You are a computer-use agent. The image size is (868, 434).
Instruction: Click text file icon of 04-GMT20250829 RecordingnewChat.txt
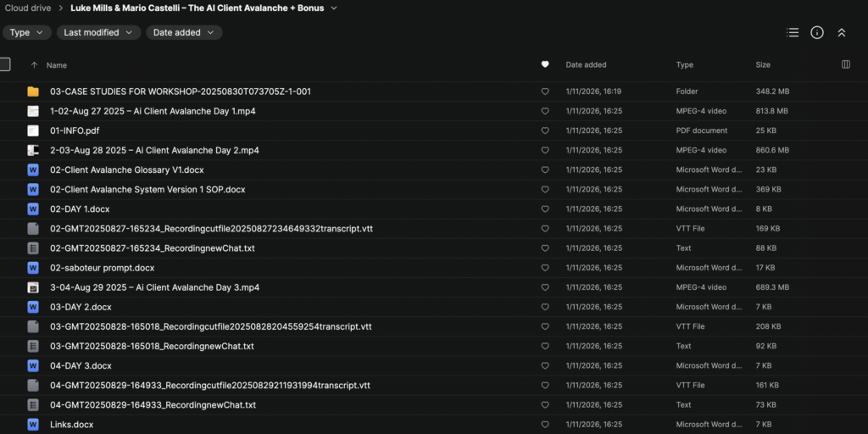tap(33, 405)
